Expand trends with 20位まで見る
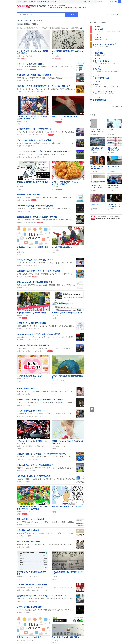The image size is (122, 644). tap(117, 106)
